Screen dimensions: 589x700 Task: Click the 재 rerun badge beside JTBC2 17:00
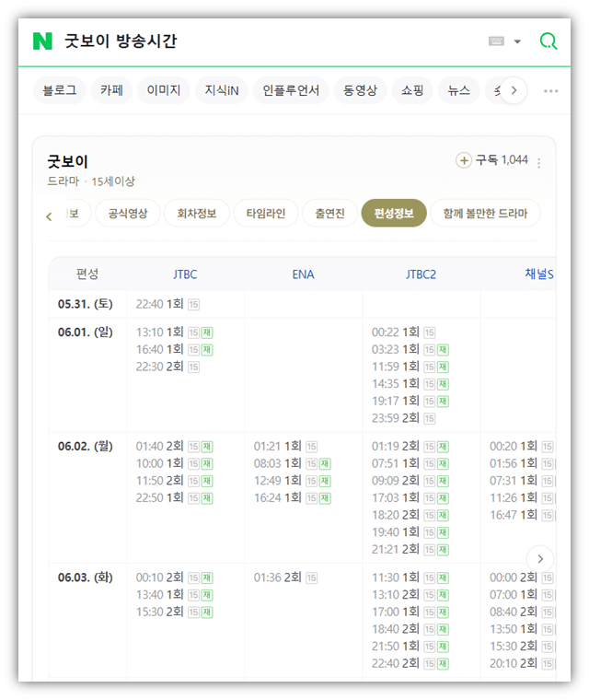(x=443, y=612)
